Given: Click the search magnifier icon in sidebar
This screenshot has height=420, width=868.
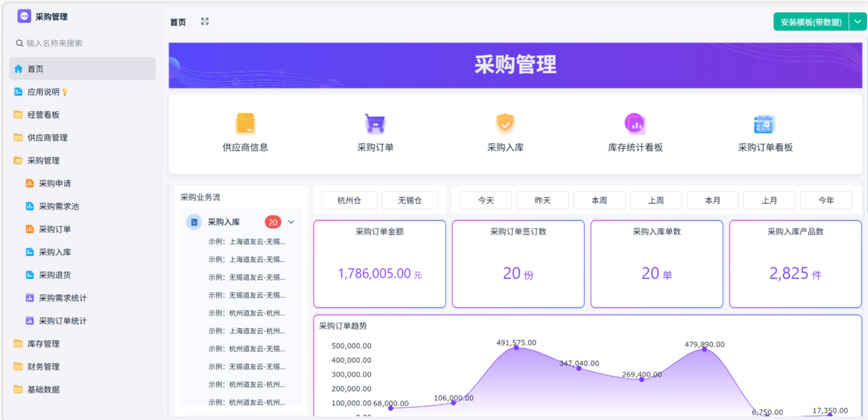Looking at the screenshot, I should pos(20,43).
